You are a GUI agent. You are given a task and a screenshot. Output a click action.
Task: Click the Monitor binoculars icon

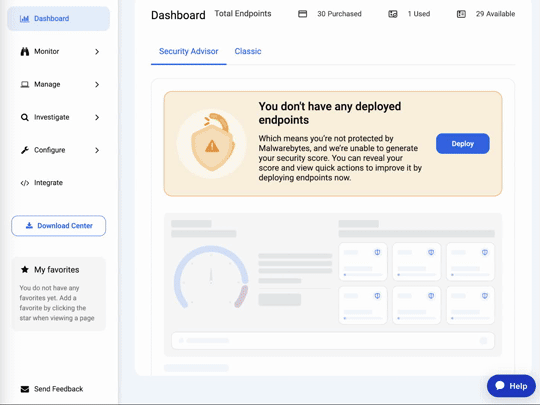(x=24, y=51)
